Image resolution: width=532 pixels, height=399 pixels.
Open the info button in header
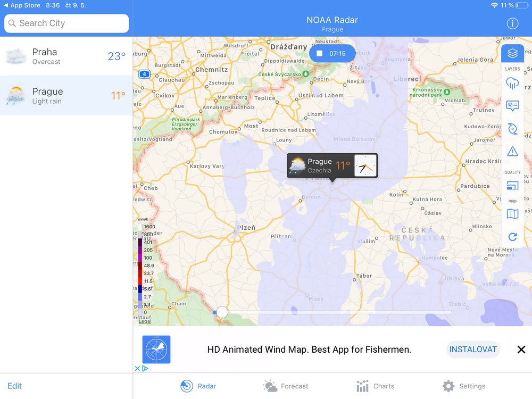coord(512,23)
